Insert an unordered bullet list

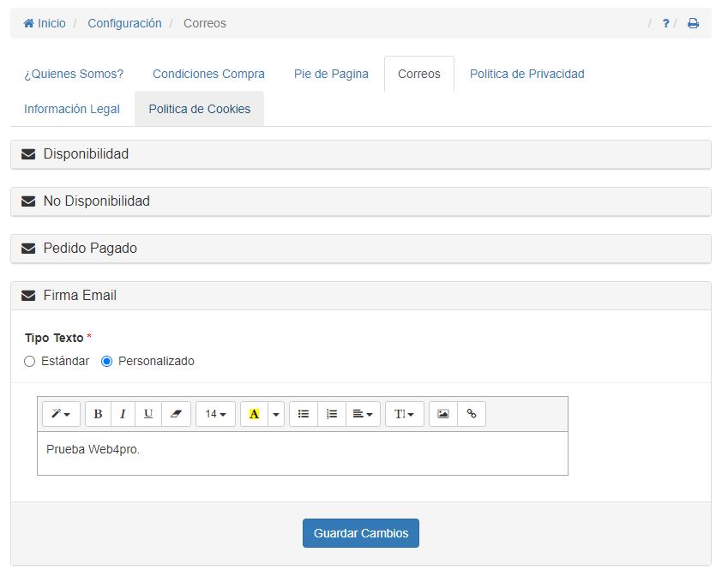pos(304,414)
